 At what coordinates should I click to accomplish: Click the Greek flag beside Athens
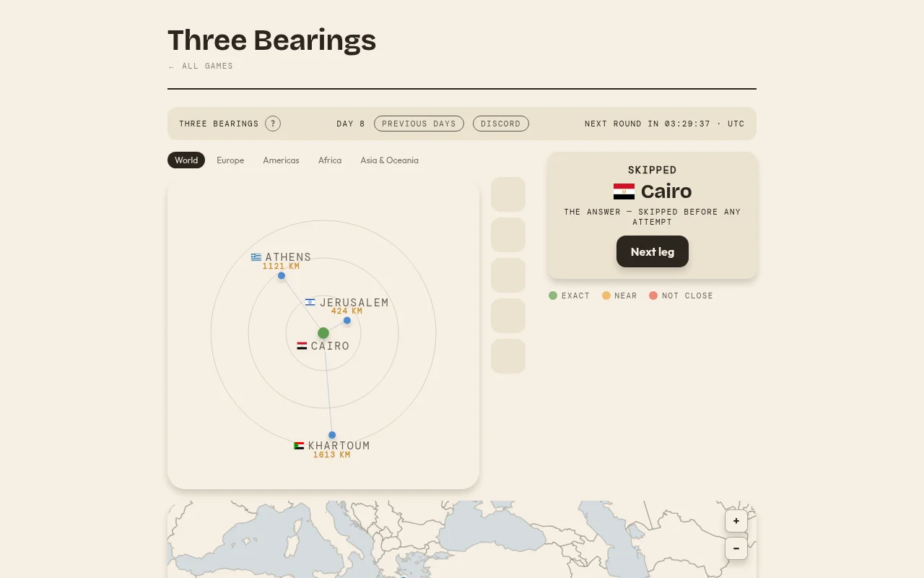tap(256, 257)
